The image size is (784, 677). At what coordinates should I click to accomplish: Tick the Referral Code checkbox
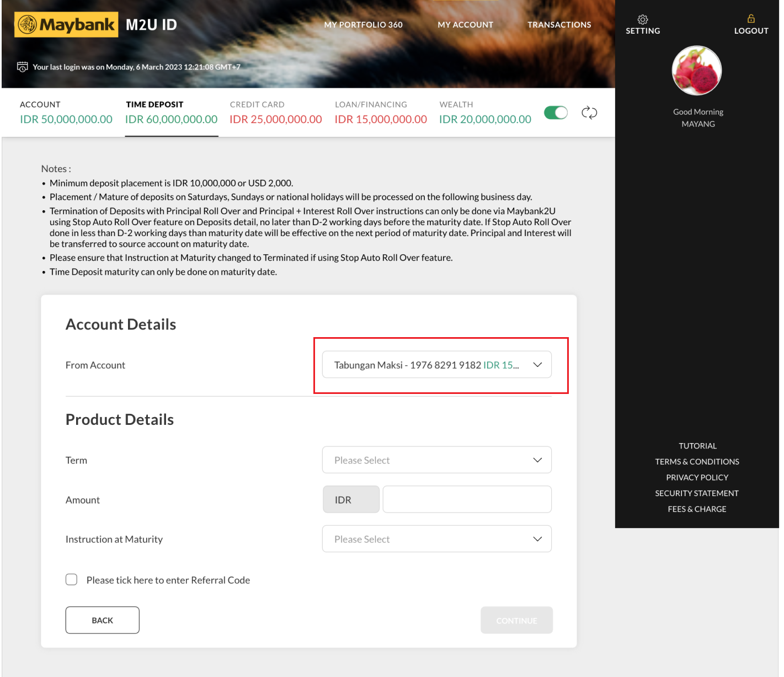click(71, 579)
